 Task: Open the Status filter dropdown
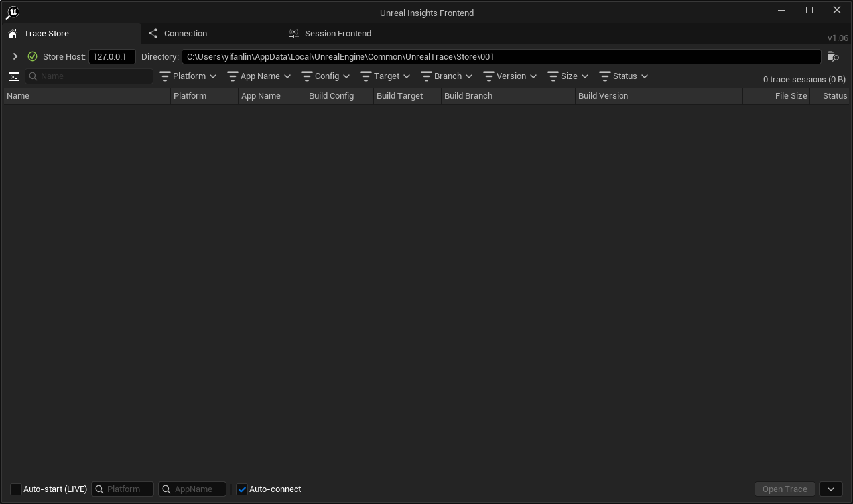(x=623, y=76)
